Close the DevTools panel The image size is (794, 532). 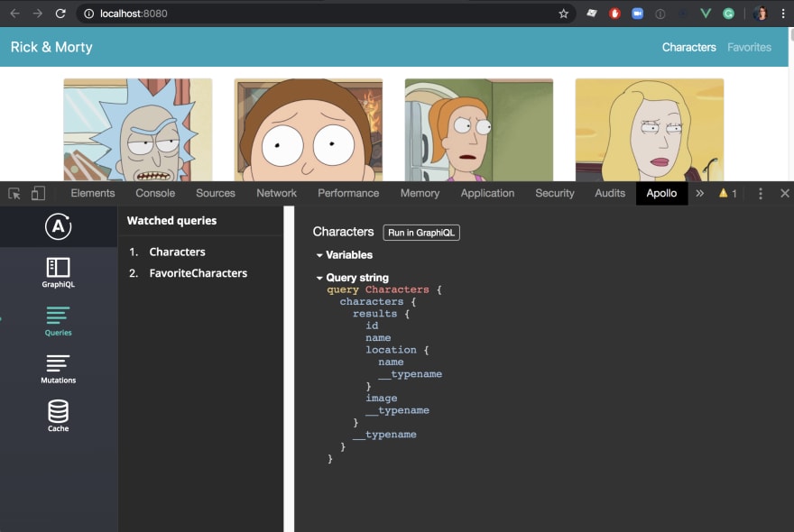pyautogui.click(x=784, y=193)
